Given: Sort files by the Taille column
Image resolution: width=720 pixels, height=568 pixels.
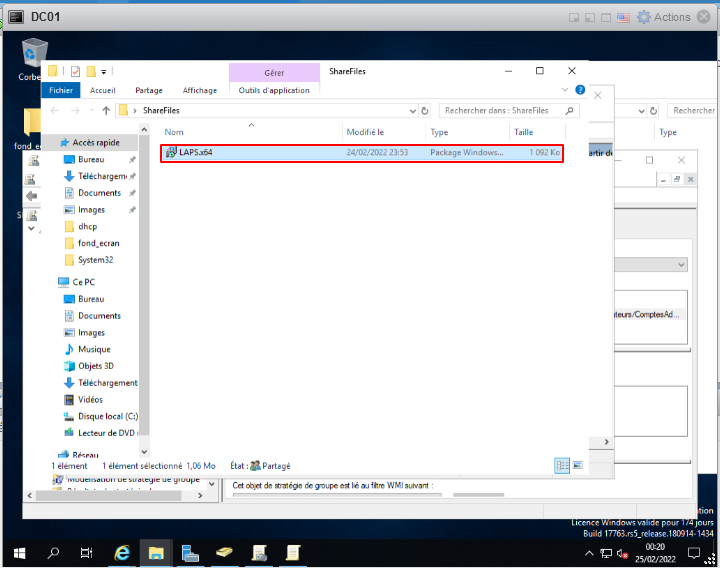Looking at the screenshot, I should click(x=524, y=132).
